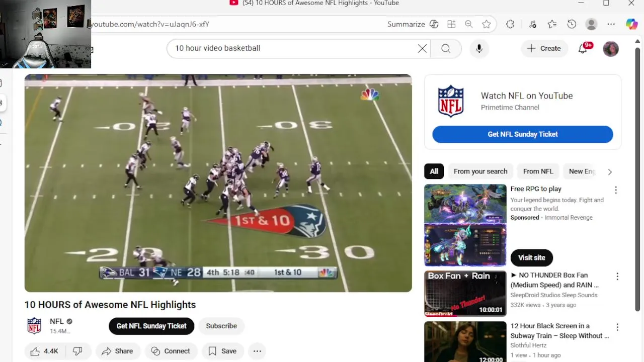Open browser extensions puzzle icon

click(x=510, y=24)
